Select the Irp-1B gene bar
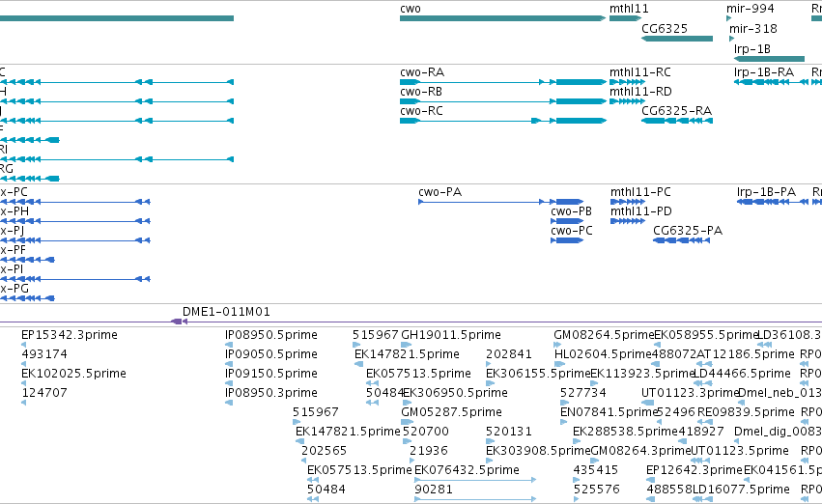This screenshot has height=504, width=822. (769, 59)
